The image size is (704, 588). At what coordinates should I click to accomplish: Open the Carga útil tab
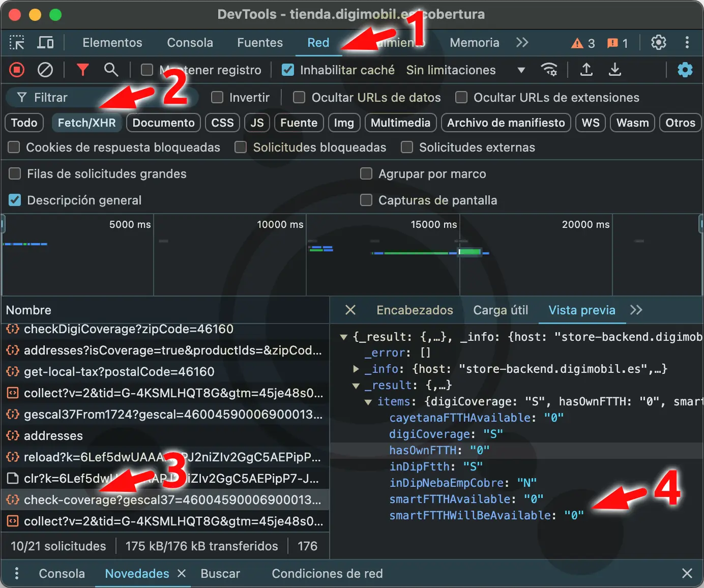[501, 310]
